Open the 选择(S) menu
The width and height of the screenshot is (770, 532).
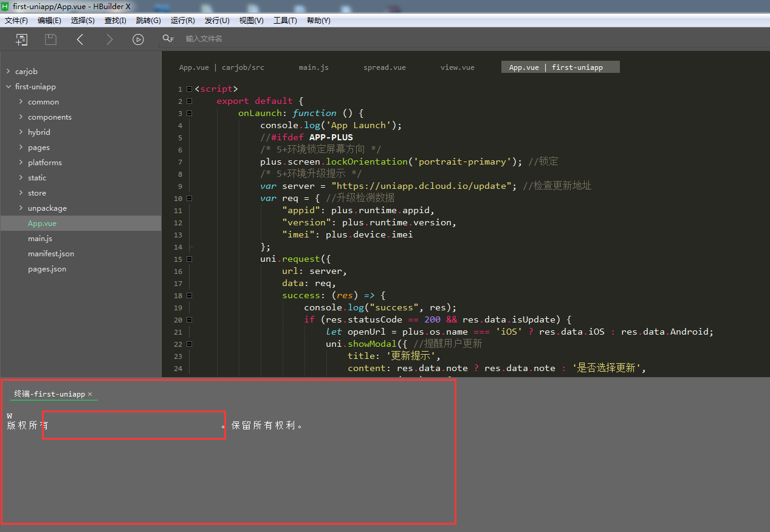[83, 21]
